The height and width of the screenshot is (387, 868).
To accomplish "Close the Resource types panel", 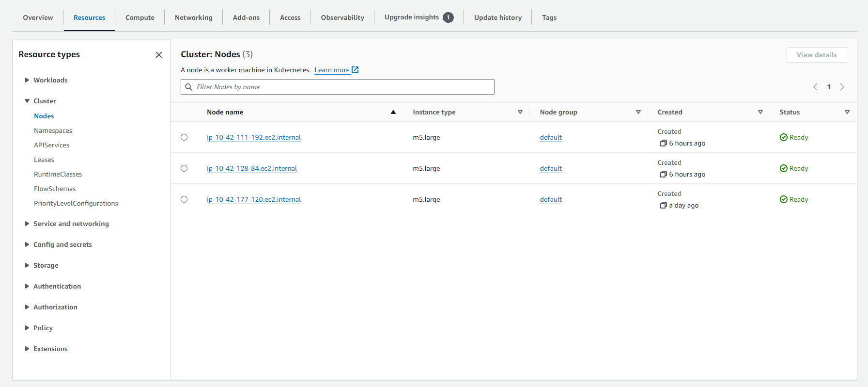I will click(159, 55).
